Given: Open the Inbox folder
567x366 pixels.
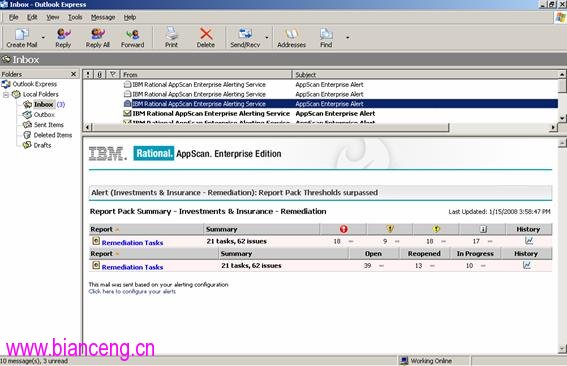Looking at the screenshot, I should (43, 105).
